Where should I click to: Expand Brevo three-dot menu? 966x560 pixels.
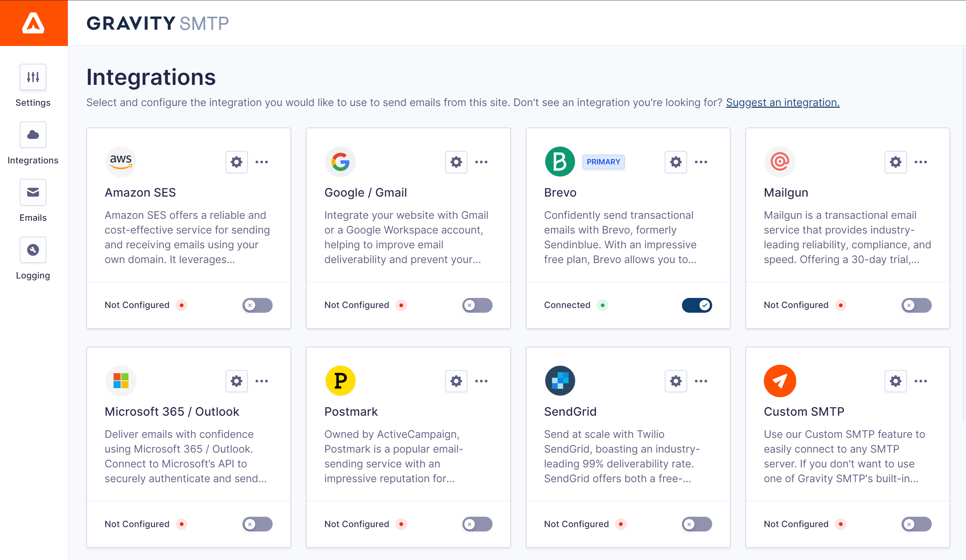click(701, 162)
